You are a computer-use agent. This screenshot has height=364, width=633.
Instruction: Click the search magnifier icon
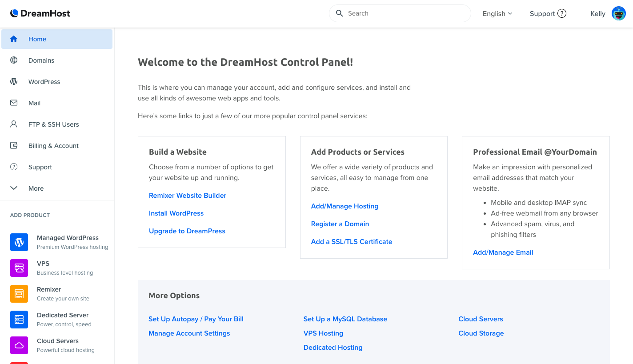click(x=340, y=13)
